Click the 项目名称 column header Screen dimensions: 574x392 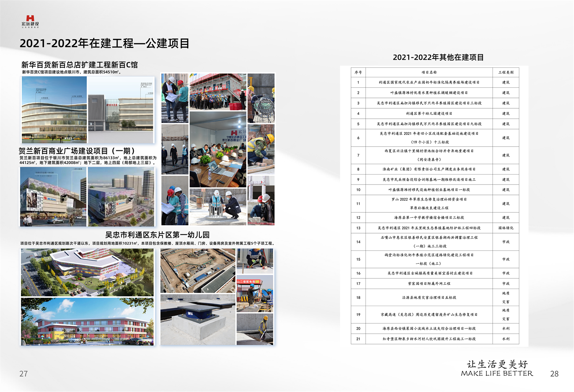(x=429, y=72)
